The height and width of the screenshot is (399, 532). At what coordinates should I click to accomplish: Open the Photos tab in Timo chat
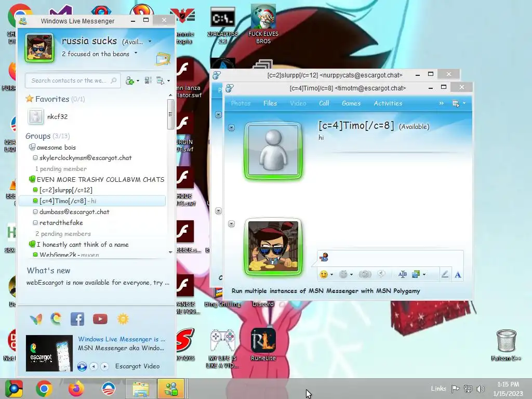tap(241, 103)
